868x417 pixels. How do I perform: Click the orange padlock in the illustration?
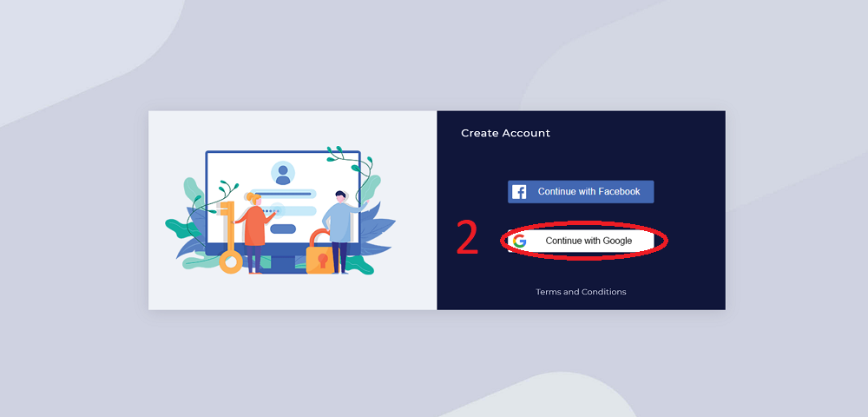click(x=320, y=254)
